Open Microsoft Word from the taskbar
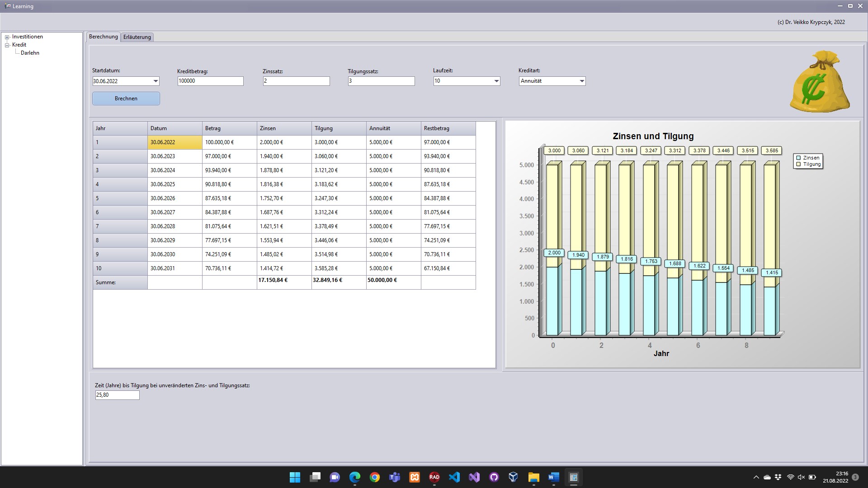This screenshot has width=868, height=488. [553, 477]
